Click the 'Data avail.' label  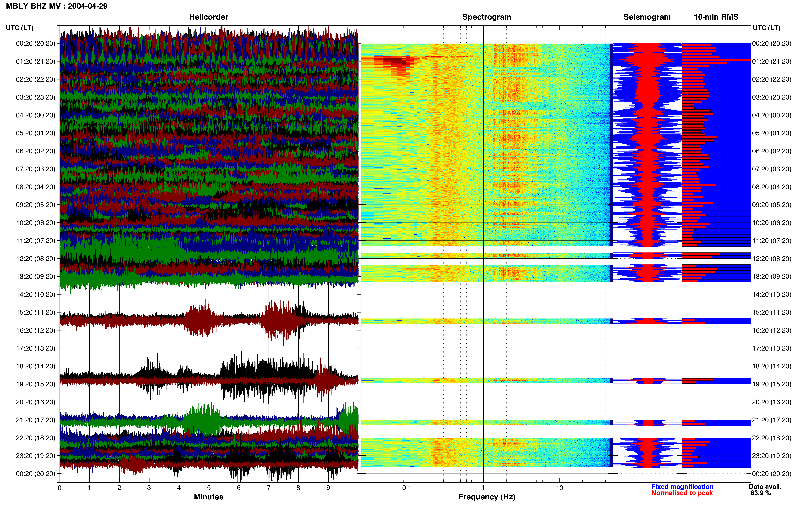click(765, 486)
